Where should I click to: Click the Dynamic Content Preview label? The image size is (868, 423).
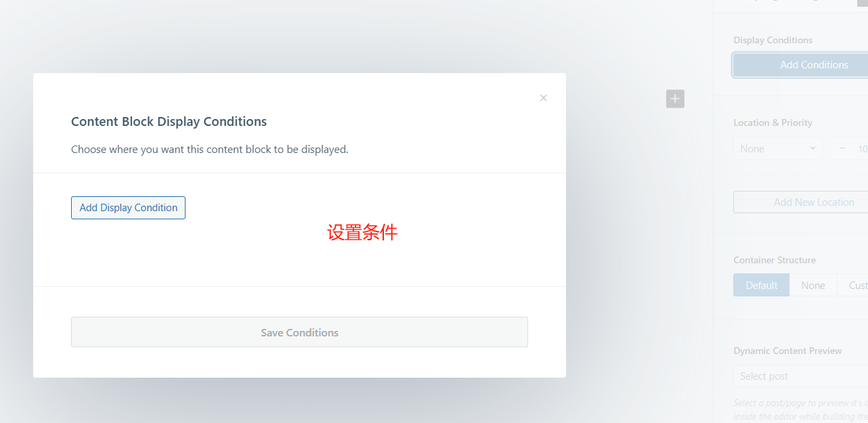(787, 351)
